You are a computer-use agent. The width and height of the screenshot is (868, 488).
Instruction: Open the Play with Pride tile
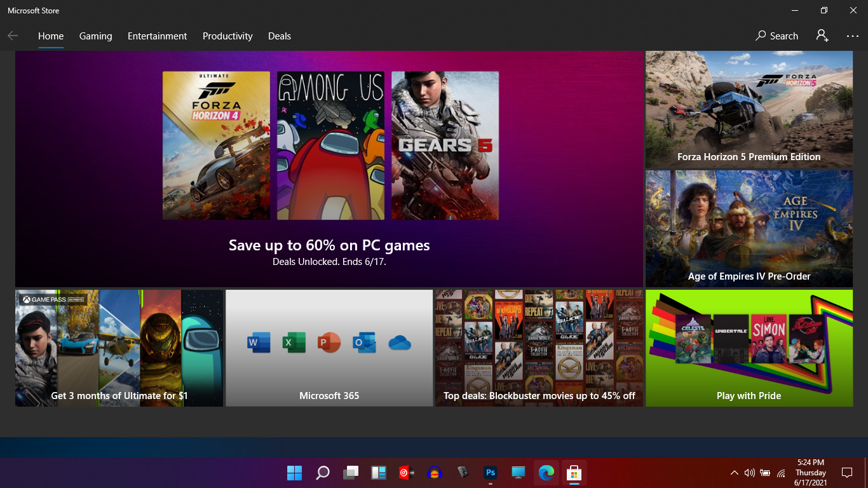tap(749, 348)
